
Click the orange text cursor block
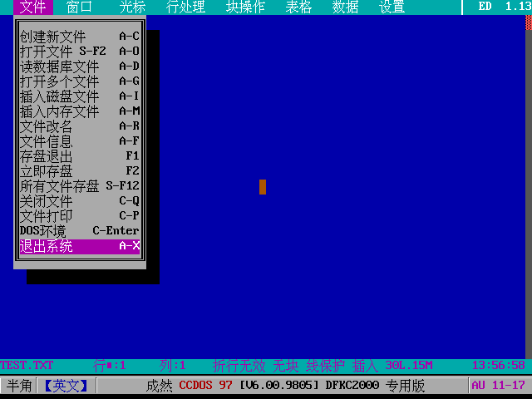[263, 187]
